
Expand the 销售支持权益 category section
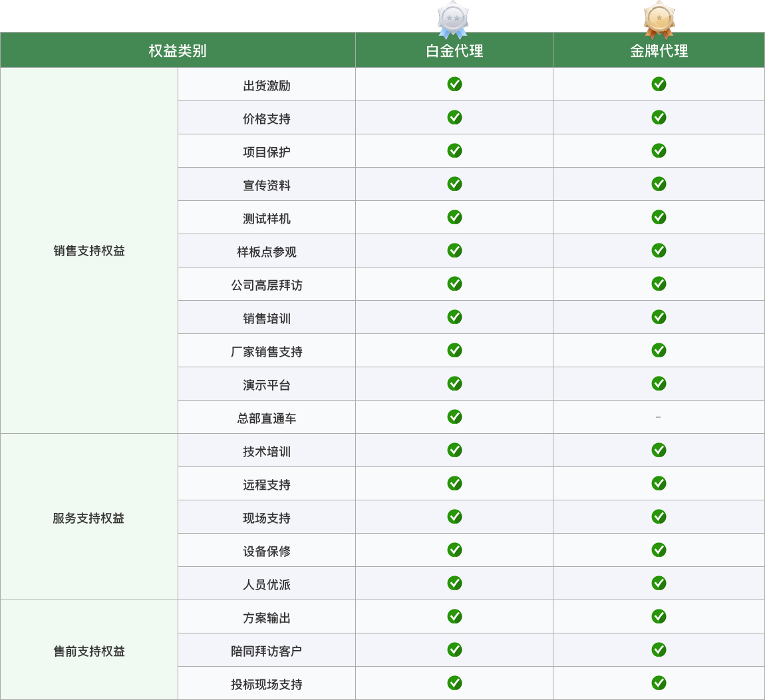(89, 250)
